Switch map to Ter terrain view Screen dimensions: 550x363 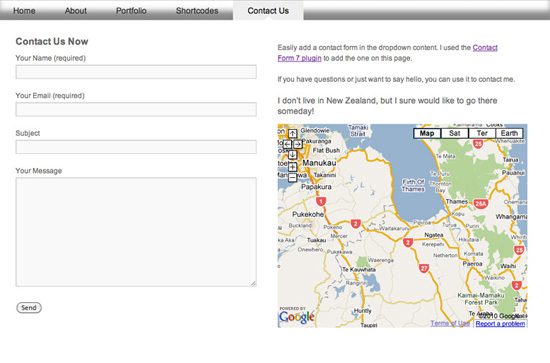(x=482, y=133)
